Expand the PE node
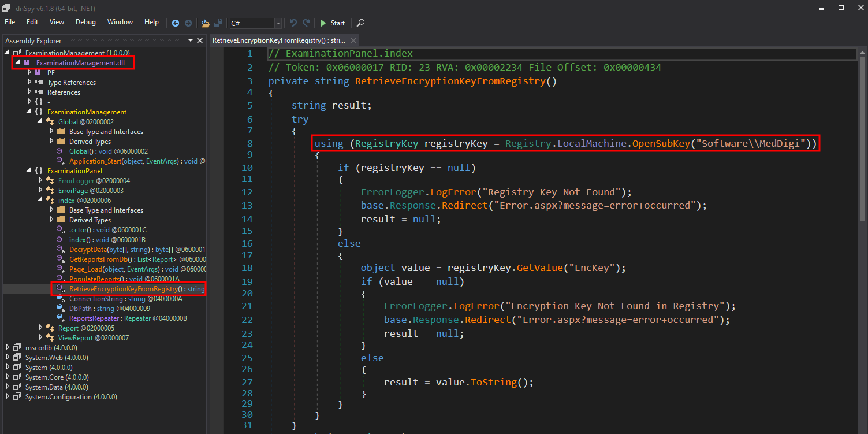 click(30, 73)
